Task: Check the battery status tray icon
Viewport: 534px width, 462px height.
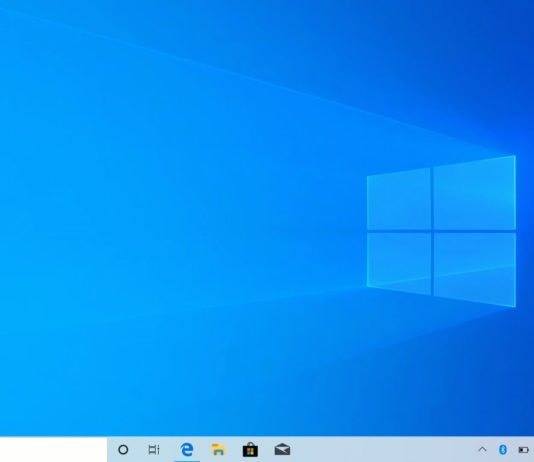Action: (x=523, y=450)
